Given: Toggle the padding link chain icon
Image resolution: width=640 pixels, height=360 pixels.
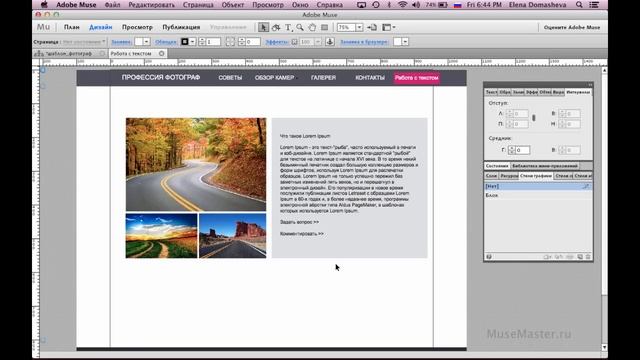Looking at the screenshot, I should pyautogui.click(x=533, y=118).
